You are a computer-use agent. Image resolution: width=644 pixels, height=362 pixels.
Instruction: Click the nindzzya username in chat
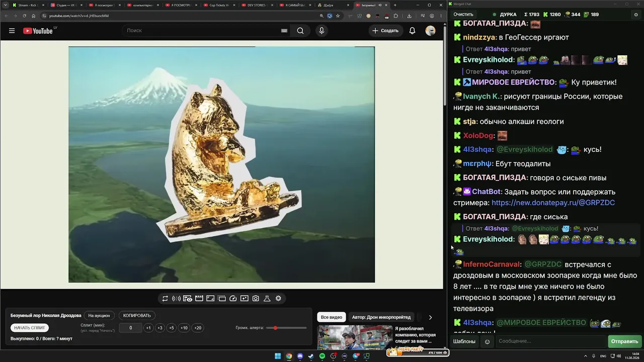point(479,37)
